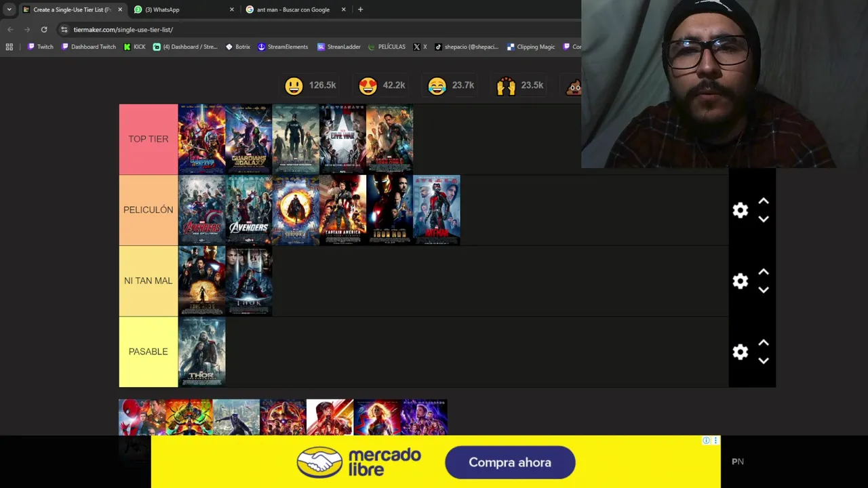The image size is (868, 488).
Task: Pick unranked Ant-Man and the Wasp poster
Action: [330, 417]
